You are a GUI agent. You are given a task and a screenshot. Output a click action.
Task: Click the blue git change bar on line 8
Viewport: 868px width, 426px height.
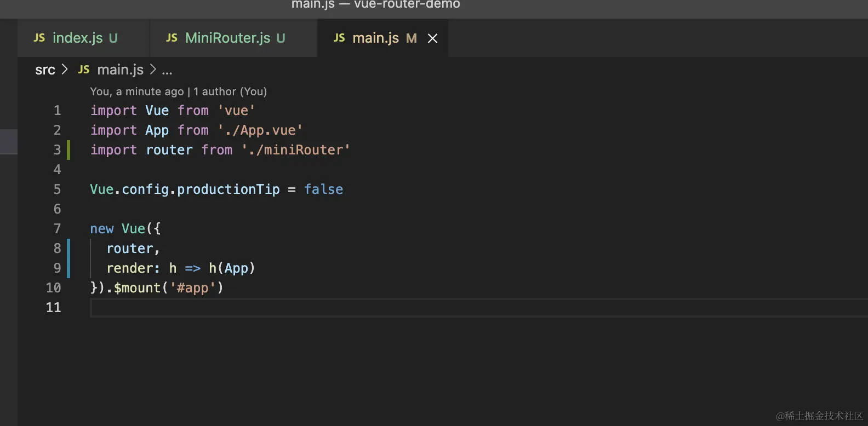point(68,249)
